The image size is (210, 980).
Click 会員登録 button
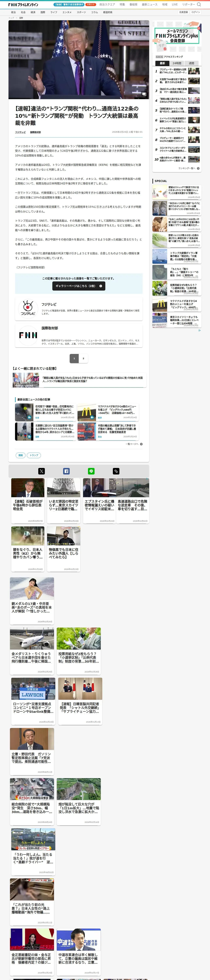pos(183,12)
